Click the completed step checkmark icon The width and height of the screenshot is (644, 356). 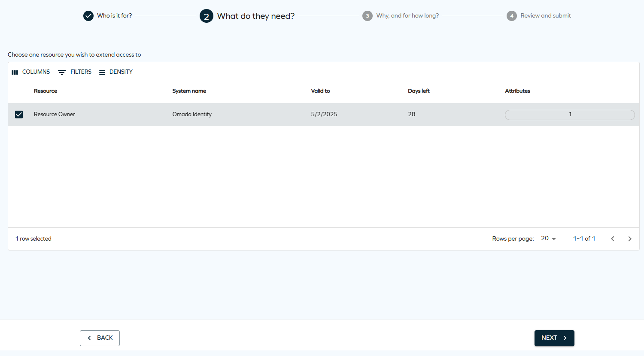click(x=88, y=16)
